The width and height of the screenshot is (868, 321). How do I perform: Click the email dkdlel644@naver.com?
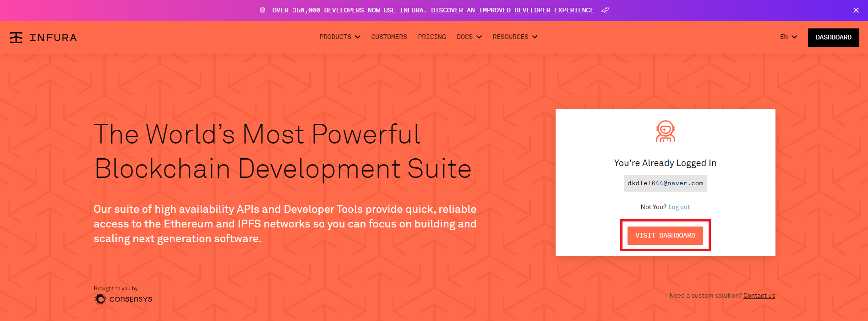click(x=665, y=183)
